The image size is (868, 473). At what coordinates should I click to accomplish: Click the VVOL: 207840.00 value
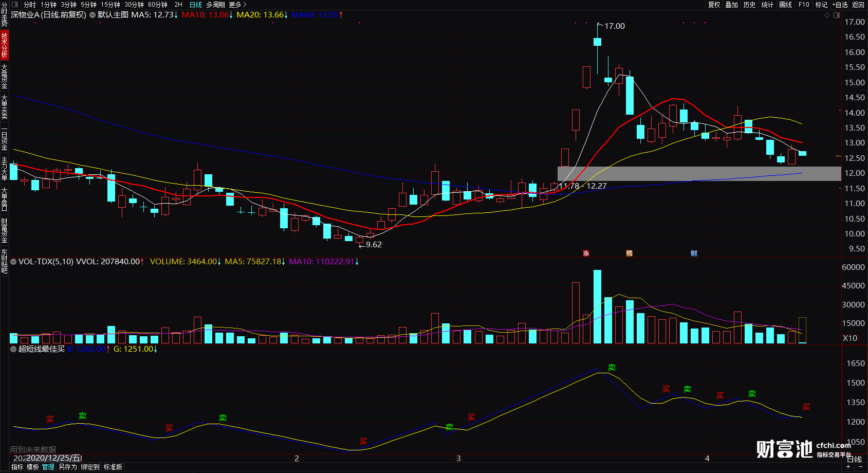[x=110, y=262]
